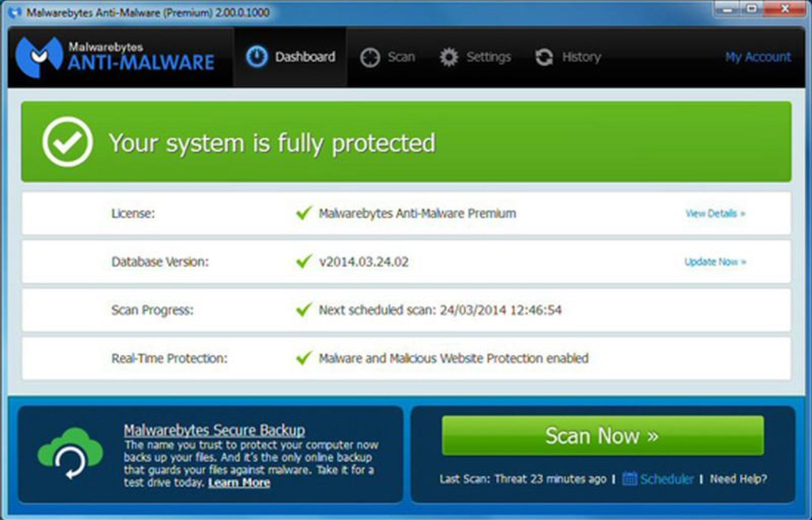
Task: Click 'Your system is fully protected' banner
Action: click(406, 142)
